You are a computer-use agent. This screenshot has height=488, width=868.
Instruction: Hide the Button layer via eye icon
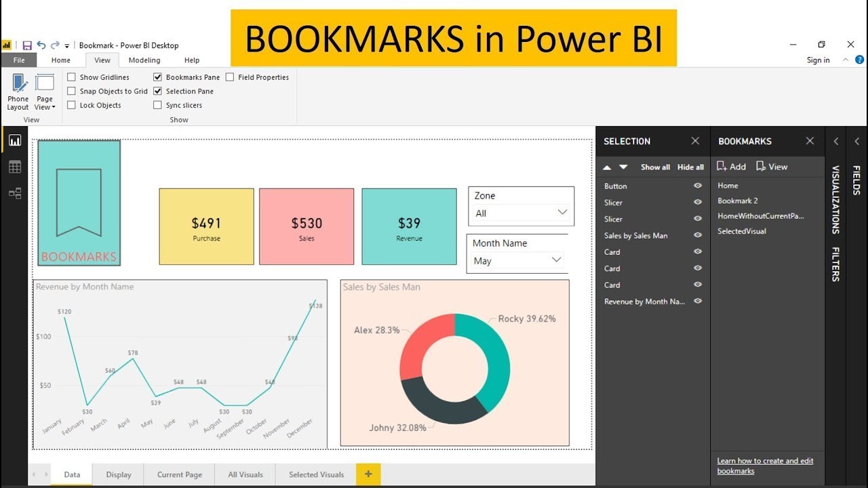pyautogui.click(x=698, y=186)
